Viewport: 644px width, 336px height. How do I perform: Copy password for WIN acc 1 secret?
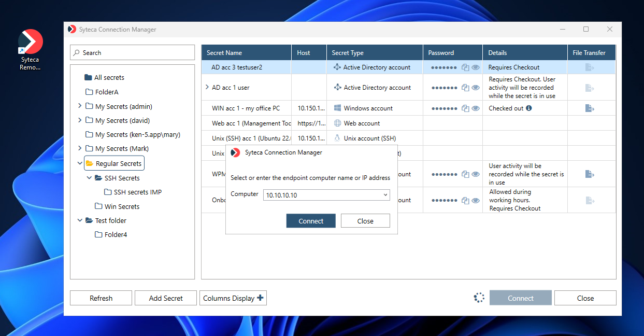(x=465, y=108)
